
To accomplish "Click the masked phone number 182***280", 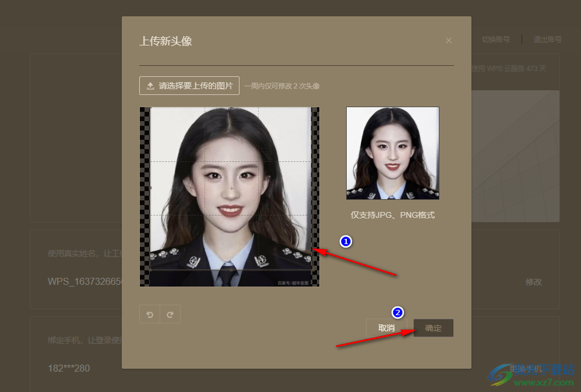I will tap(69, 369).
